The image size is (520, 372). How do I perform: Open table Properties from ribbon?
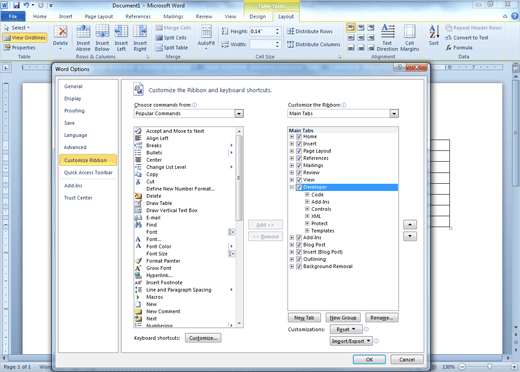click(19, 48)
